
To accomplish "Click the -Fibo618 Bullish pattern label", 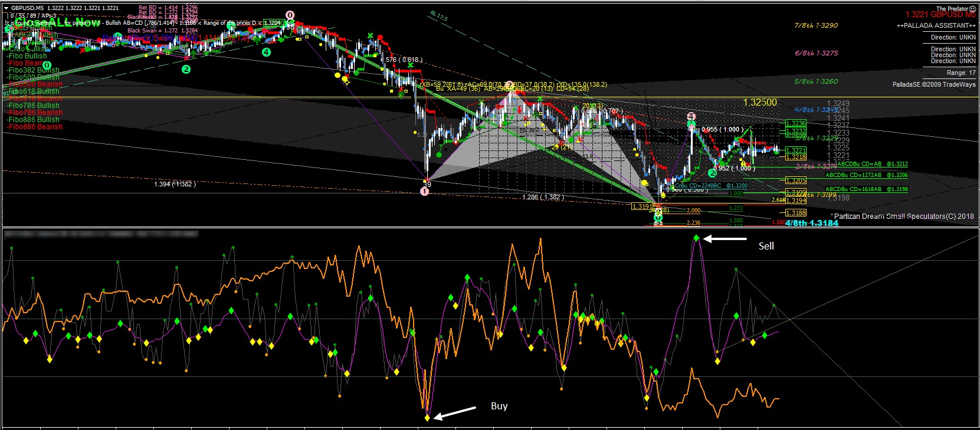I will click(33, 91).
